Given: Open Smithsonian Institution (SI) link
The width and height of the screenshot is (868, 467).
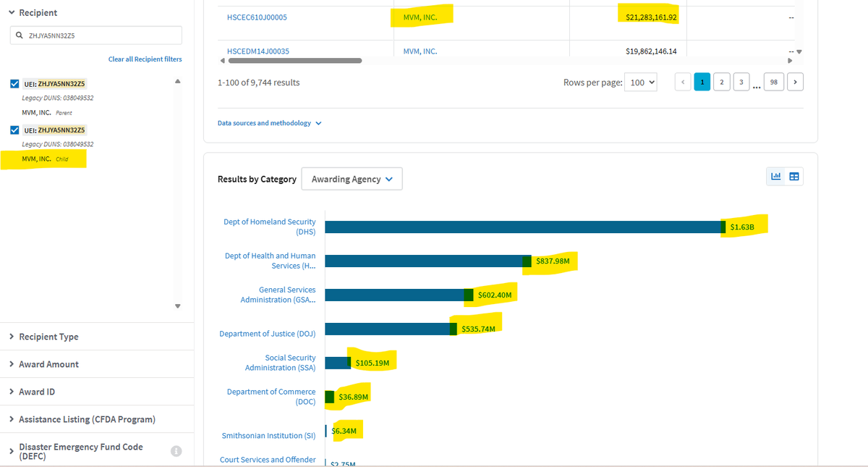Looking at the screenshot, I should [268, 436].
